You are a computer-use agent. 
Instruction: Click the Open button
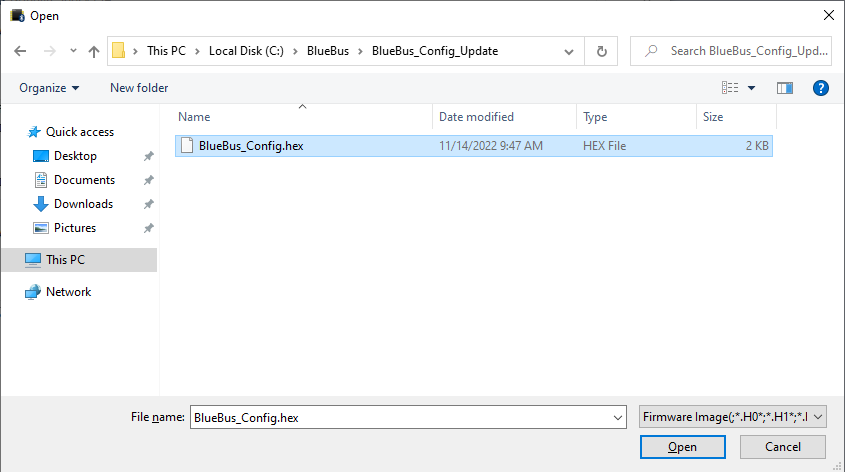[x=683, y=447]
